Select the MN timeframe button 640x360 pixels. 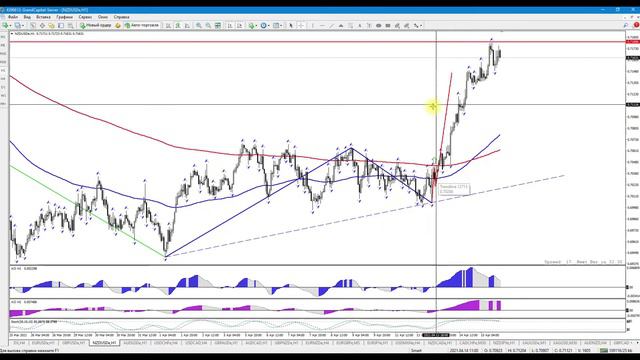[3, 104]
